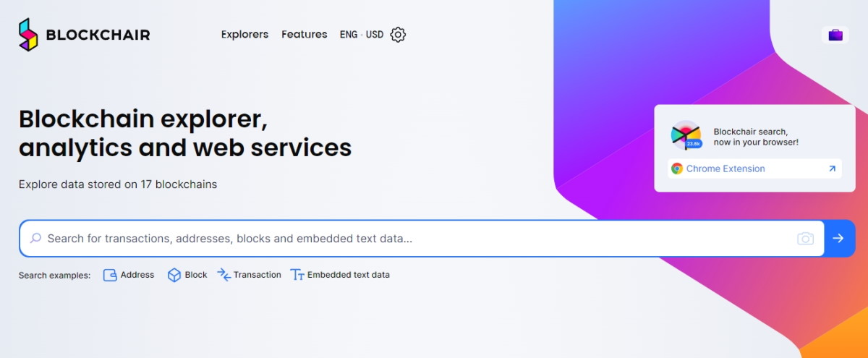Viewport: 868px width, 358px height.
Task: Click the Blockchair logo
Action: coord(84,35)
